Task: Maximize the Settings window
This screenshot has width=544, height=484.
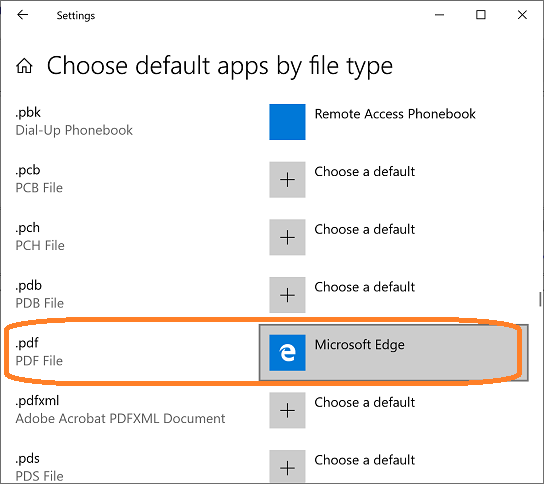Action: tap(481, 15)
